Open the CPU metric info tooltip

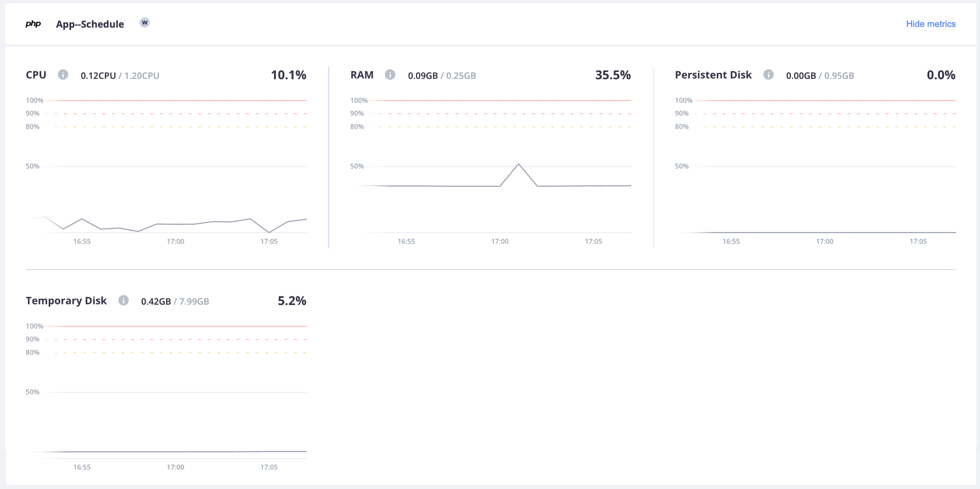[63, 75]
